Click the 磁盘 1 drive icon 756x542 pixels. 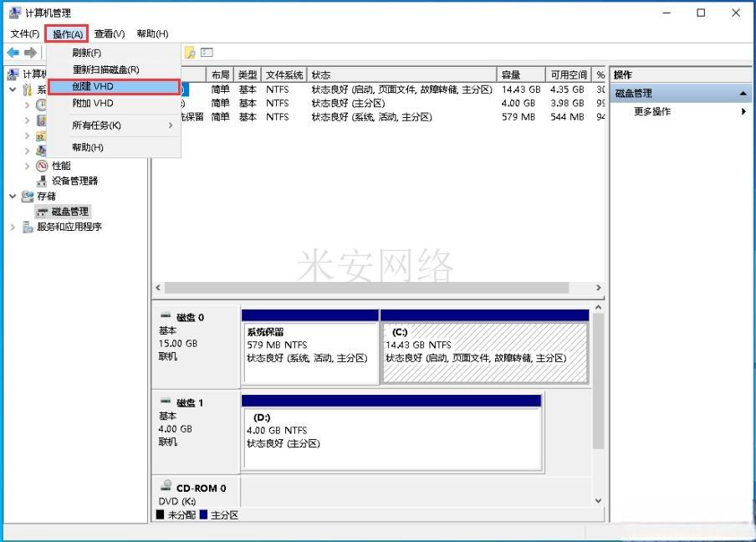point(166,401)
